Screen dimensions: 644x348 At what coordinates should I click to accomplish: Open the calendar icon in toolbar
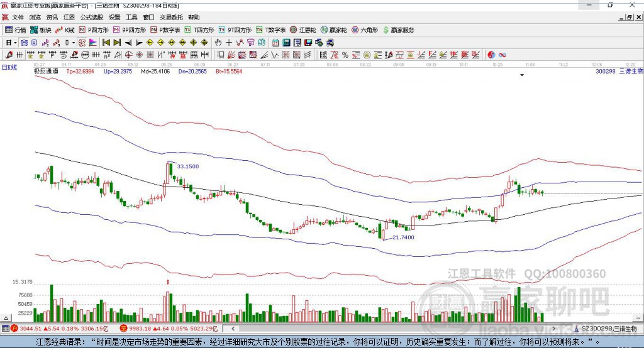[x=275, y=43]
